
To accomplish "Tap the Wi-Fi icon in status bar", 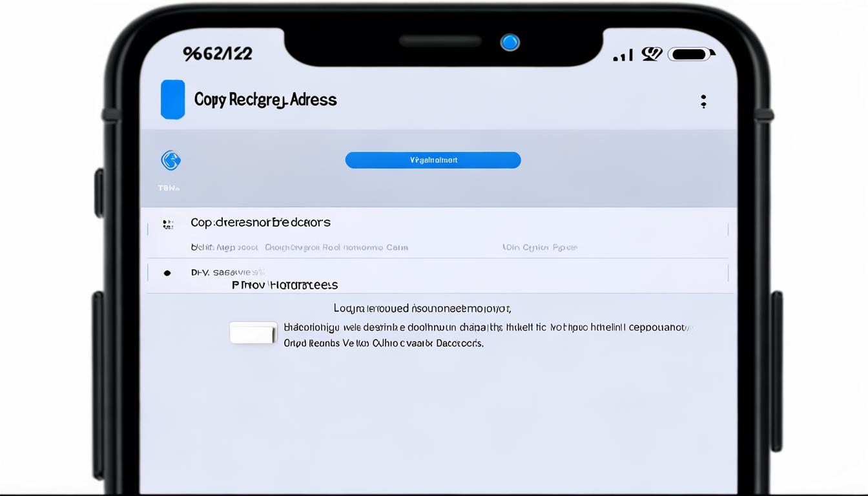I will [651, 54].
